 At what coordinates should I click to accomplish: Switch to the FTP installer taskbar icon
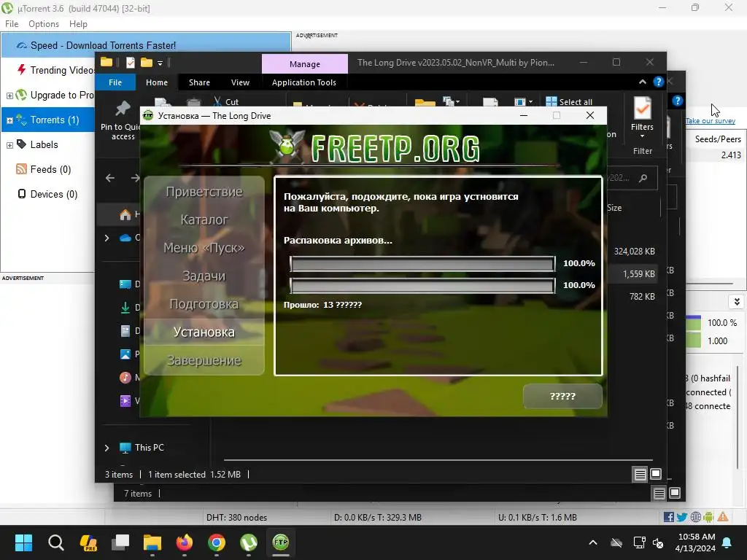[281, 542]
